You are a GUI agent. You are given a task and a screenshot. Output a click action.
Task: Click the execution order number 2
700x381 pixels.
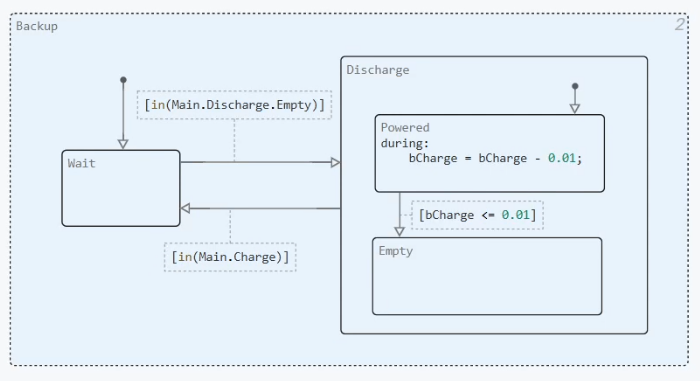click(x=679, y=25)
